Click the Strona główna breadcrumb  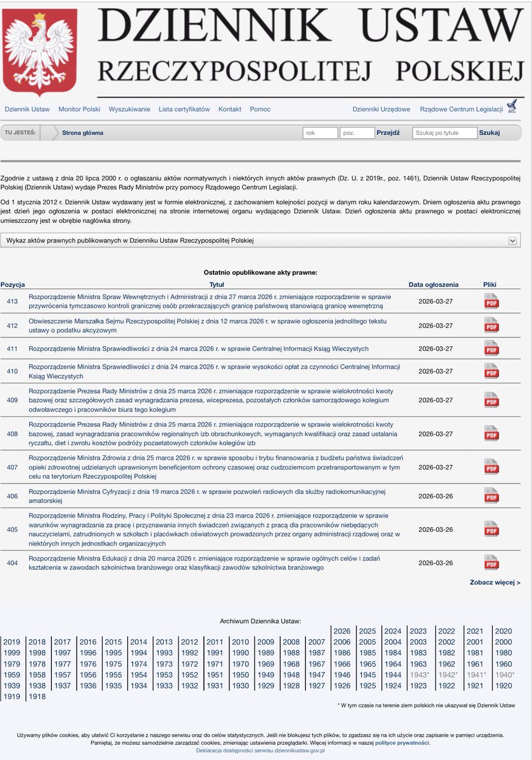click(x=82, y=133)
